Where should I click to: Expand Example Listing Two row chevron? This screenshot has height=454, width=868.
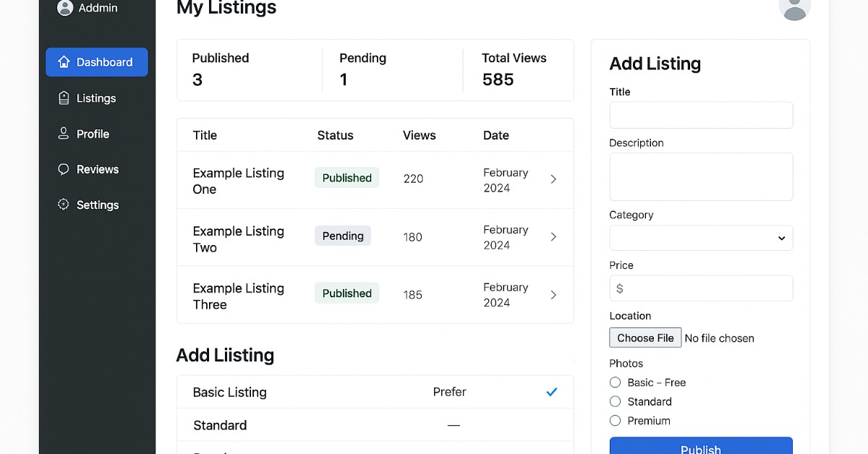(x=553, y=237)
